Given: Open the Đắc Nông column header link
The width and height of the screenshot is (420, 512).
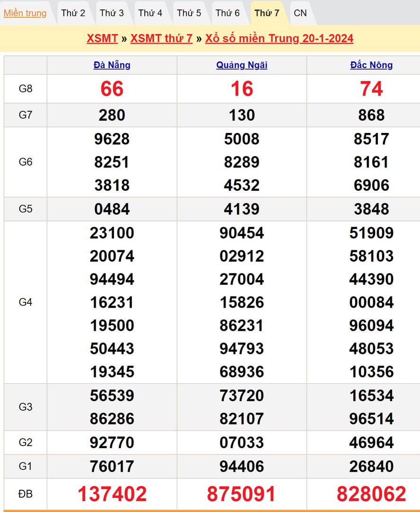Looking at the screenshot, I should [x=371, y=65].
